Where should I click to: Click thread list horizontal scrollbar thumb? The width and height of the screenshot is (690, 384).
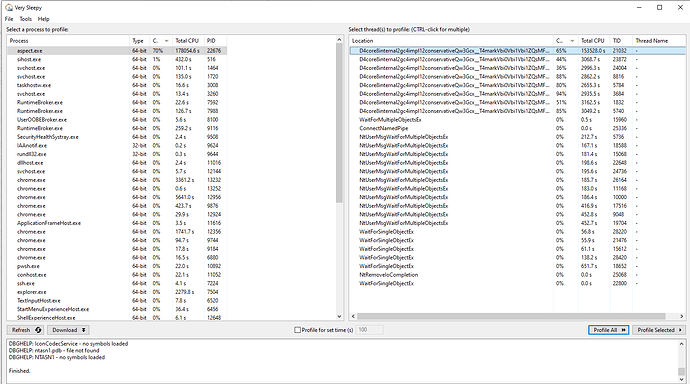511,316
